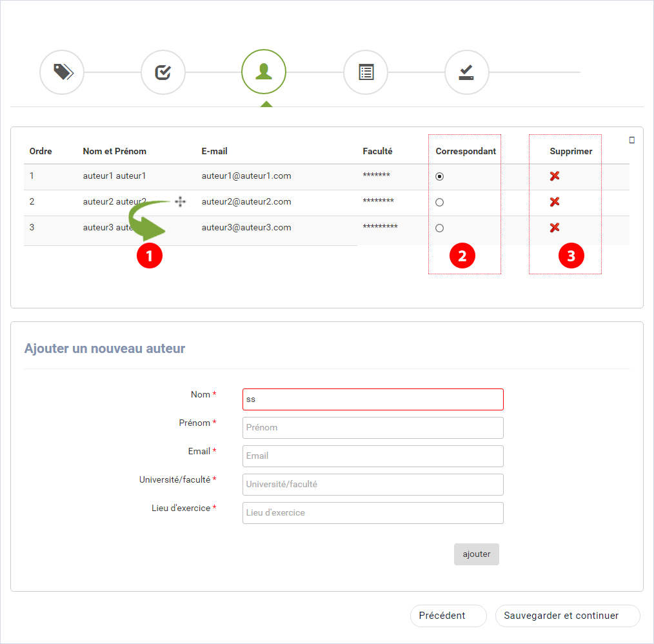Click the Ajouter un nouveau auteur heading
The height and width of the screenshot is (644, 654).
pos(104,348)
